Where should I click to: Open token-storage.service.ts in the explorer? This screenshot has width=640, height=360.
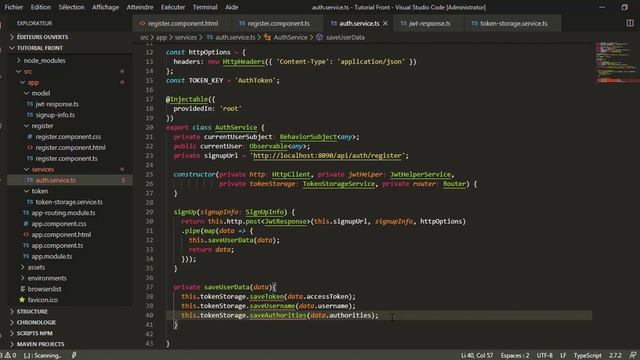coord(69,202)
